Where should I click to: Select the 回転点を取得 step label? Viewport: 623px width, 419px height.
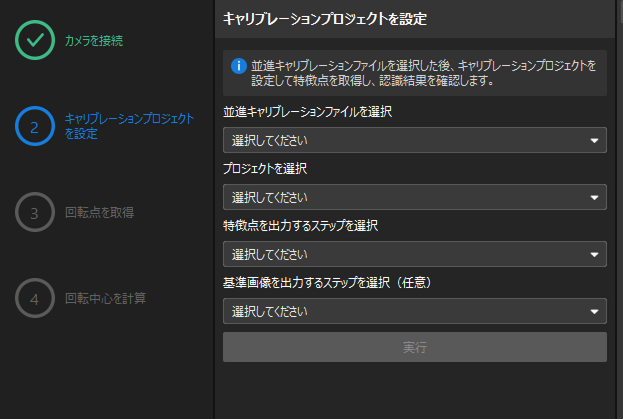pos(99,212)
